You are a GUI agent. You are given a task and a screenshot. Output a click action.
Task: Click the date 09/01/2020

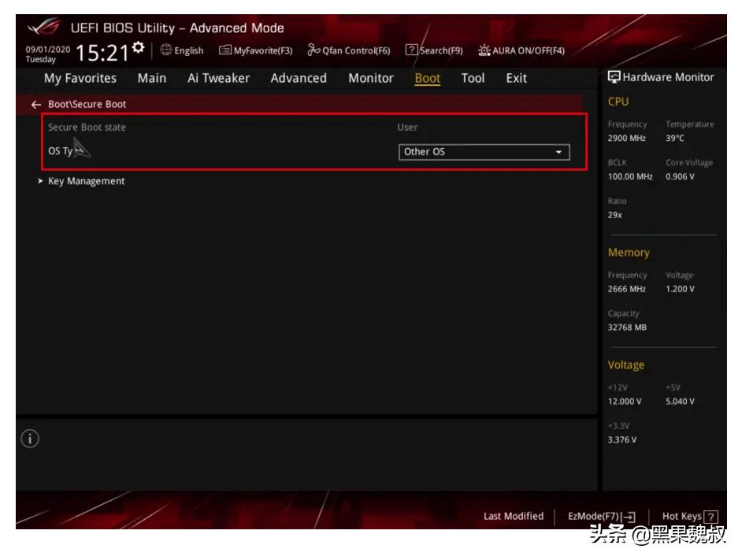(47, 50)
